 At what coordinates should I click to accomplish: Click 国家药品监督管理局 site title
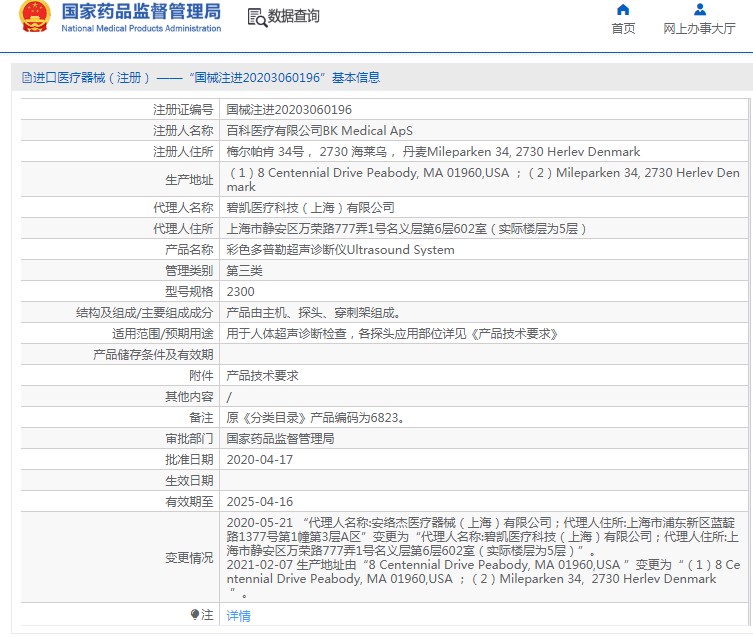pyautogui.click(x=141, y=11)
